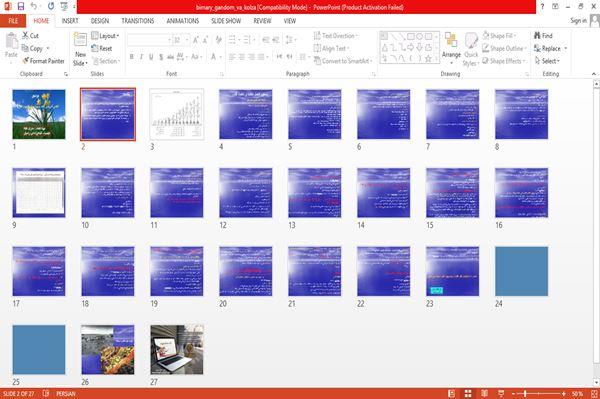Click the Save icon in quick access toolbar
Viewport: 600px width, 399px height.
coord(21,6)
